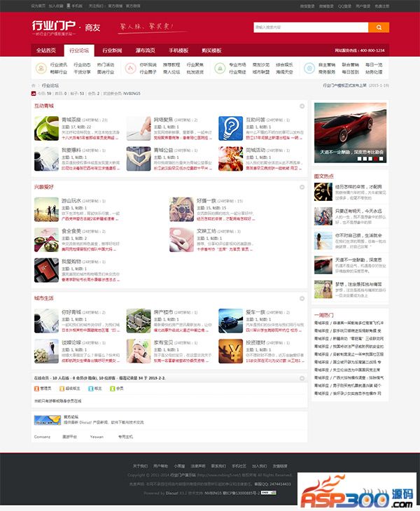Select the red active carousel dot

(x=376, y=159)
